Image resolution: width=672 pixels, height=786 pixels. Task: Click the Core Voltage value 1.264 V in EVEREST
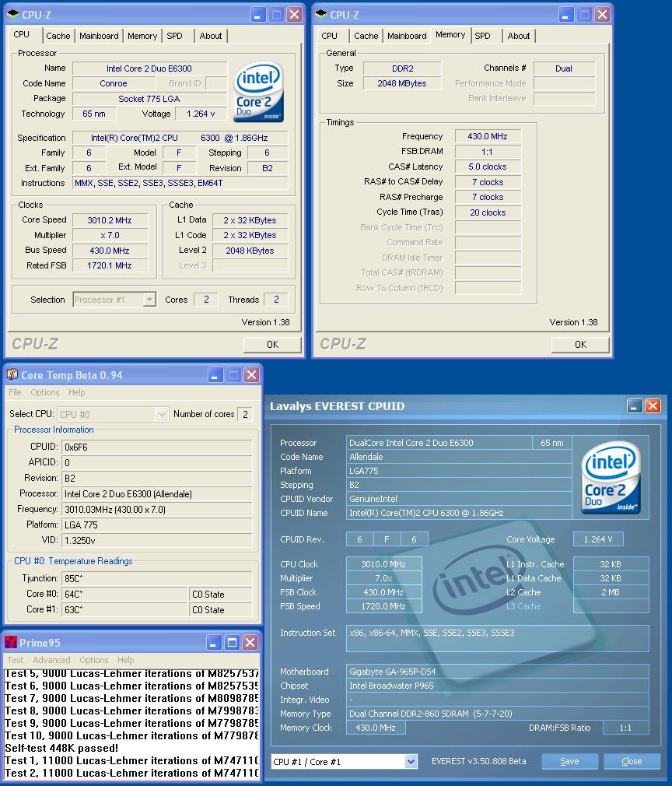[598, 539]
